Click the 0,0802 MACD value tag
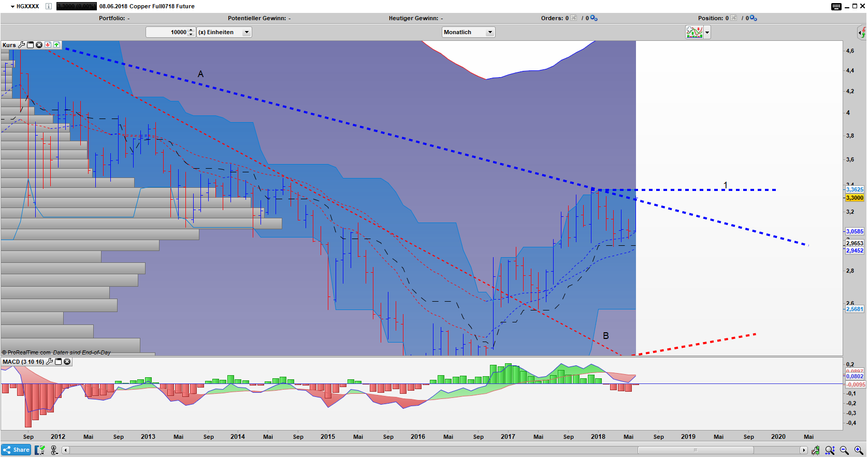Image resolution: width=868 pixels, height=459 pixels. (x=855, y=376)
